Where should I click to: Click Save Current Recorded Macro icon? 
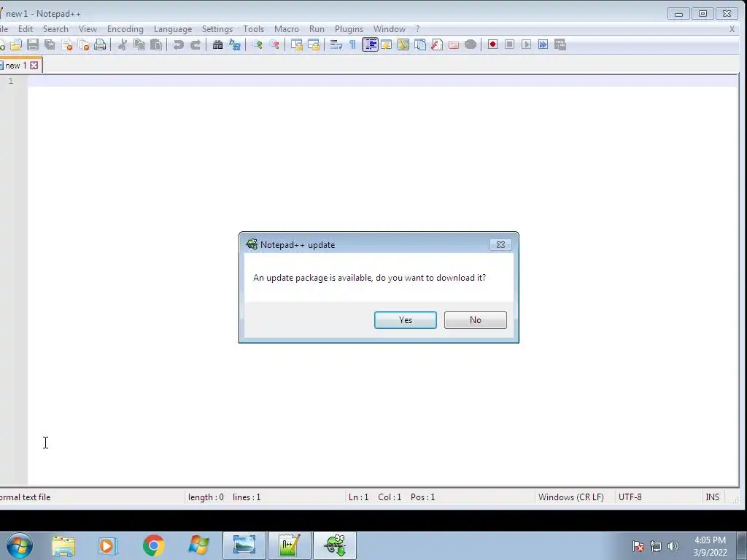tap(560, 44)
